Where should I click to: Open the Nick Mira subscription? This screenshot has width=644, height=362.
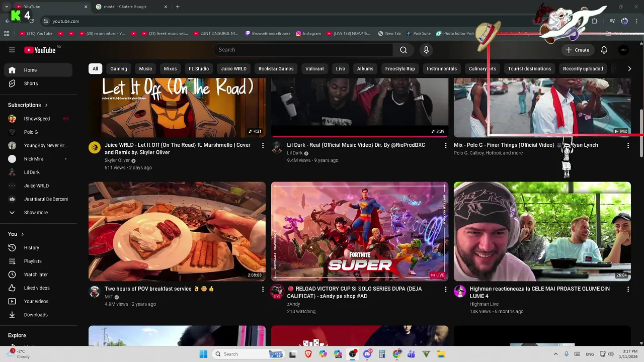38,159
